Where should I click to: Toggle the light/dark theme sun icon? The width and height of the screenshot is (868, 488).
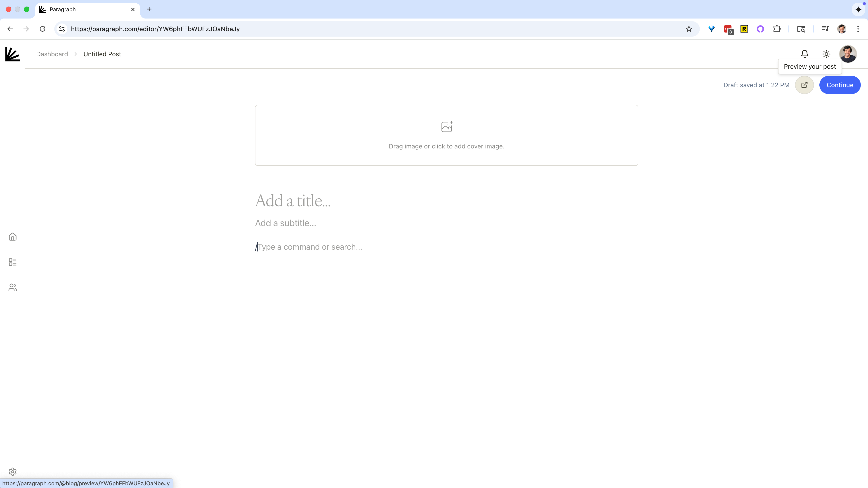pyautogui.click(x=826, y=54)
